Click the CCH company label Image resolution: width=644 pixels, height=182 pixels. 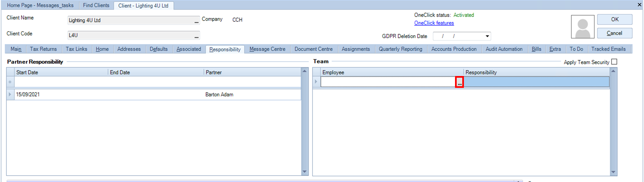[237, 20]
